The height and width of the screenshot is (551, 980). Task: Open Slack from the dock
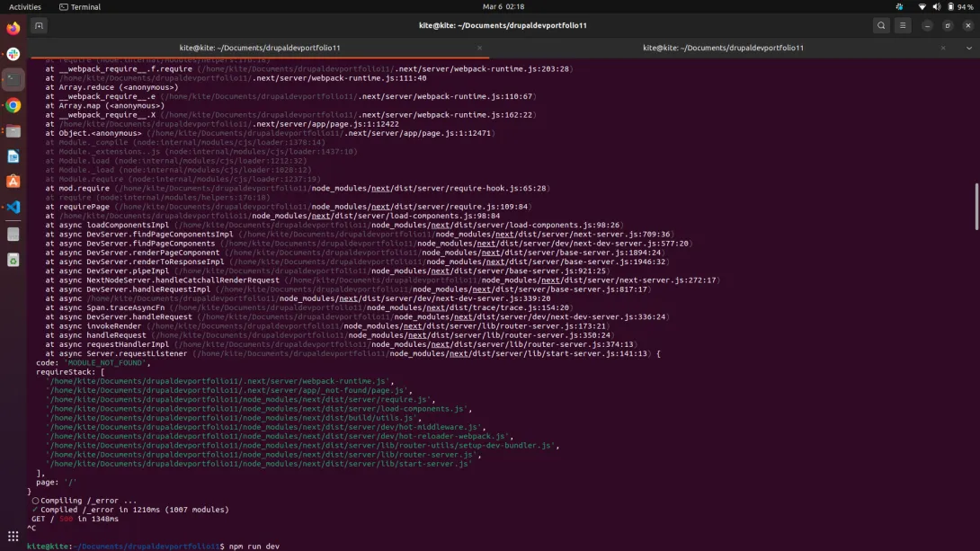pos(13,54)
